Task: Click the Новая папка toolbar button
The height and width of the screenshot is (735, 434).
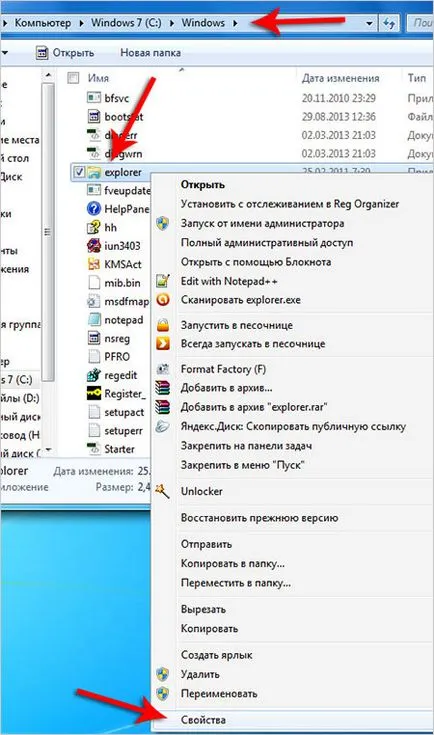Action: click(150, 52)
